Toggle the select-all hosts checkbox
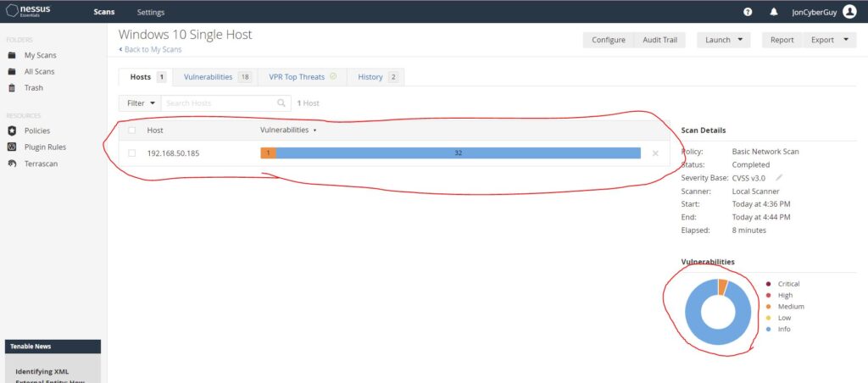Image resolution: width=868 pixels, height=383 pixels. [x=131, y=130]
